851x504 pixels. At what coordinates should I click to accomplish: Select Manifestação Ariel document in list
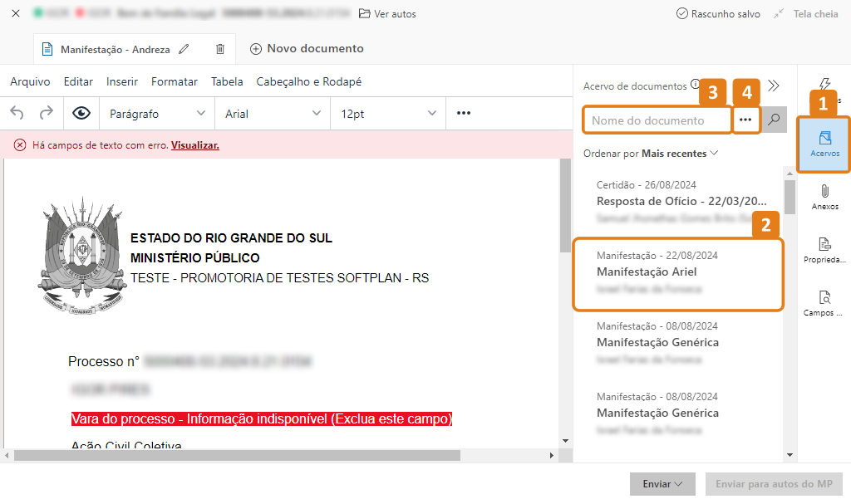677,273
